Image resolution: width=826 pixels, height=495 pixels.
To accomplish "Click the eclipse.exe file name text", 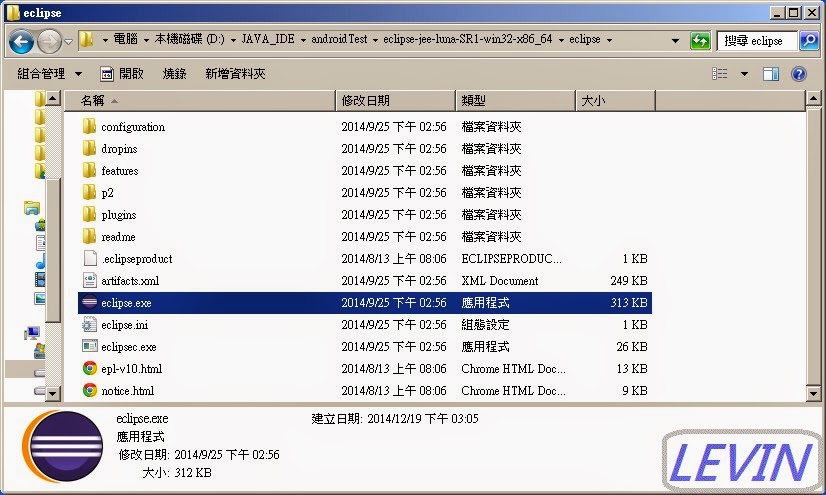I will click(126, 303).
